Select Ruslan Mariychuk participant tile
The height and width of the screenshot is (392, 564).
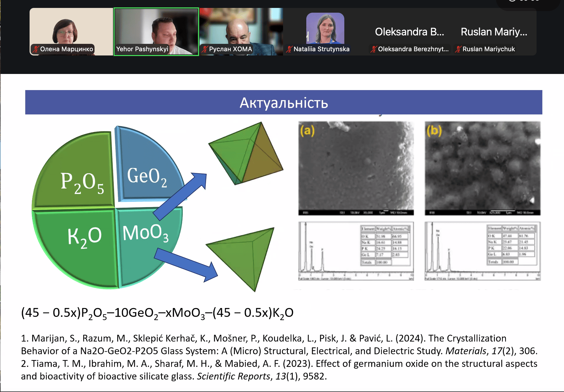pyautogui.click(x=494, y=32)
